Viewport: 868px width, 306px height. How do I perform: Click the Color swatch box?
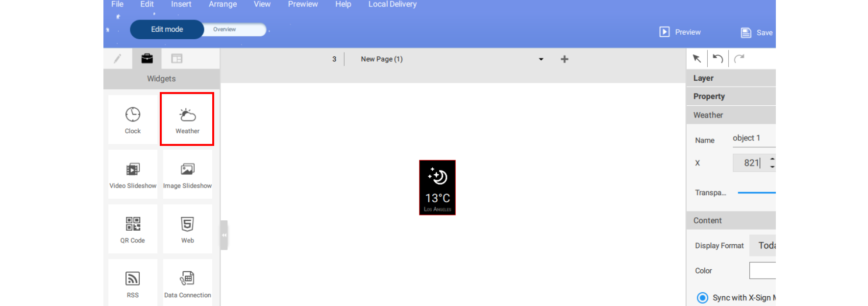click(x=762, y=271)
